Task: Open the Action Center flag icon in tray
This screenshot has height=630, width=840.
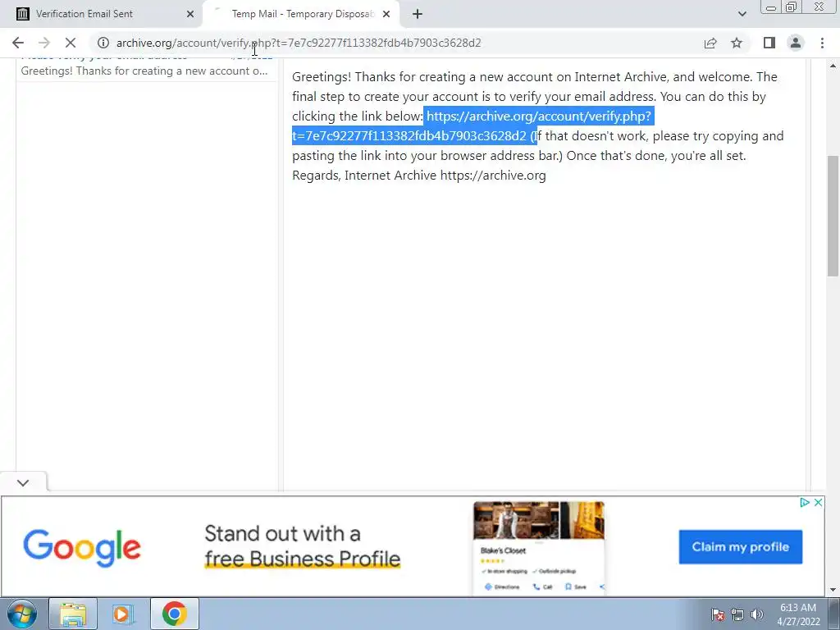Action: pyautogui.click(x=718, y=614)
